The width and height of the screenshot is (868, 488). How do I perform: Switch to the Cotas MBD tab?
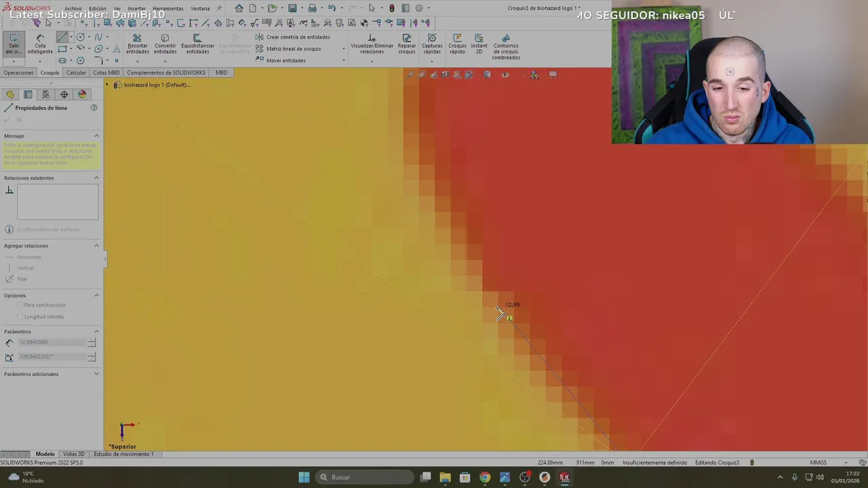(x=106, y=73)
